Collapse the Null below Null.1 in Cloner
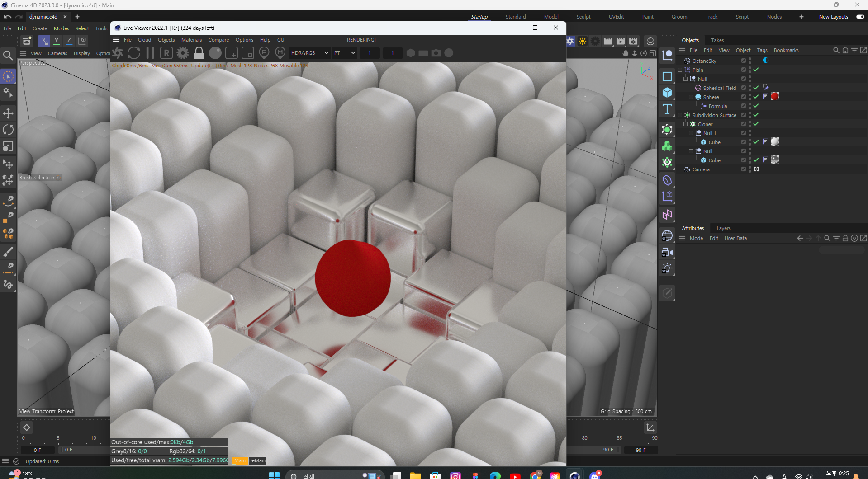868x479 pixels. coord(691,151)
